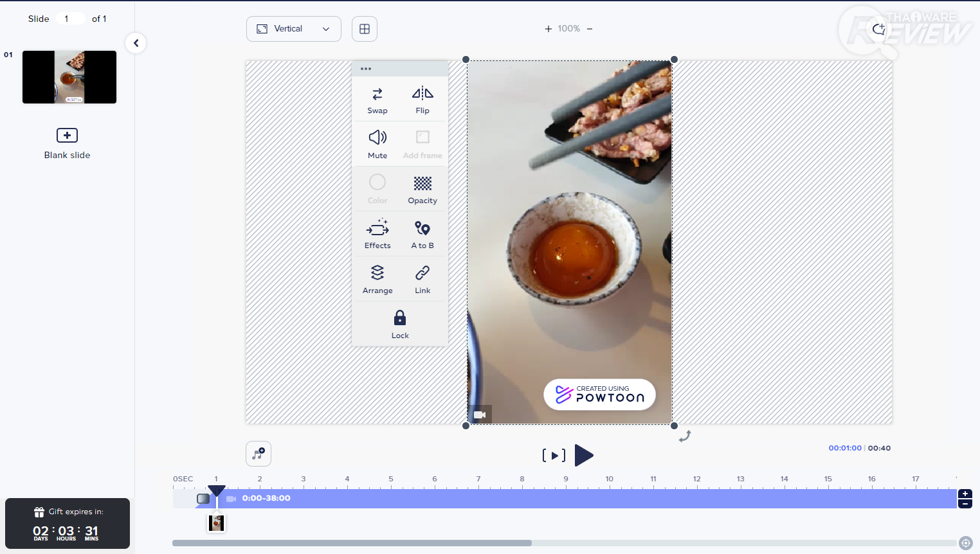
Task: Click the timeline horizontal scrollbar
Action: (x=352, y=543)
